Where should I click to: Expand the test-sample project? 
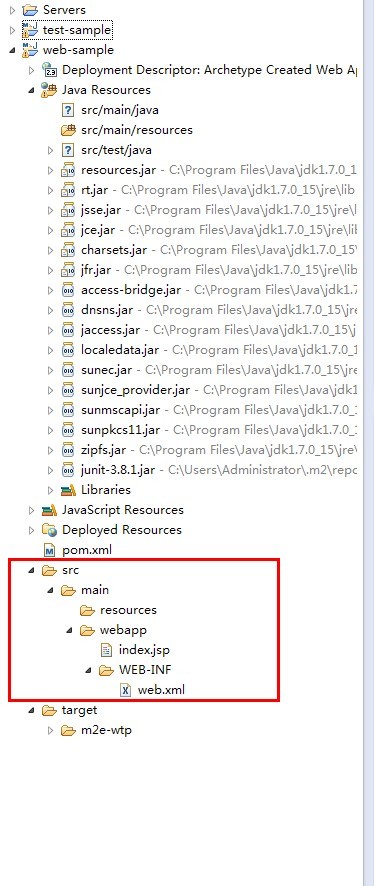pyautogui.click(x=12, y=30)
